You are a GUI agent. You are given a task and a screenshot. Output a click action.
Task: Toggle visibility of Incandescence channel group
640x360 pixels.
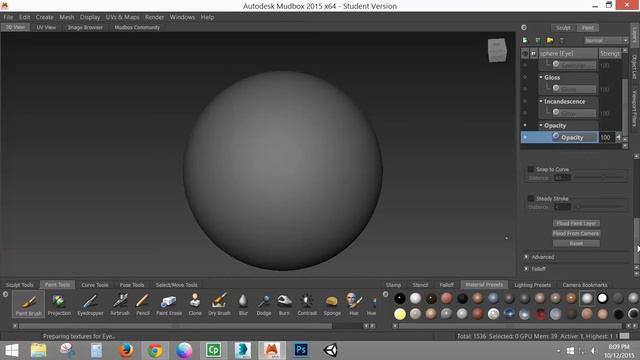point(525,101)
